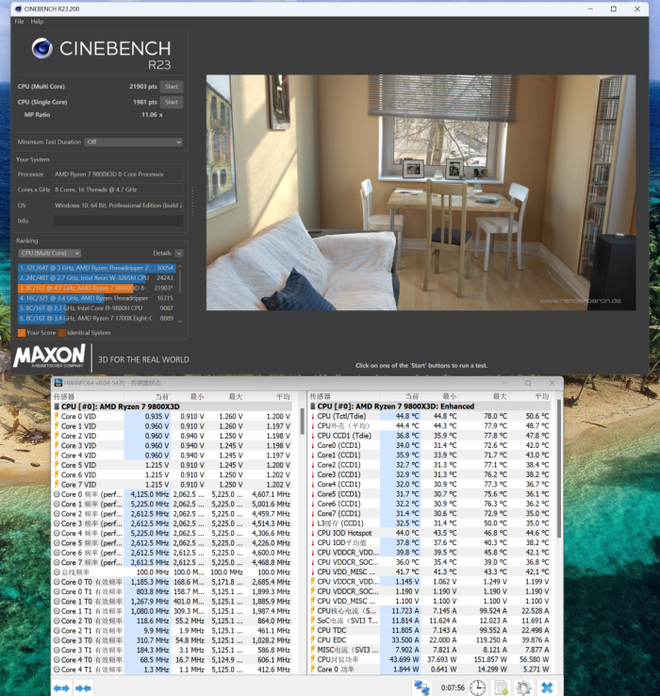
Task: Click the HWiNFO network computers icon
Action: (x=424, y=688)
